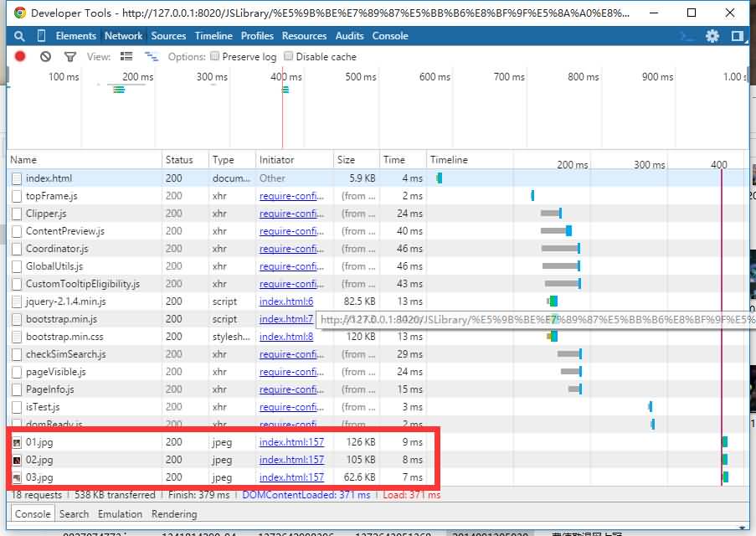Click the file icon beside topFrame.js

[x=17, y=196]
